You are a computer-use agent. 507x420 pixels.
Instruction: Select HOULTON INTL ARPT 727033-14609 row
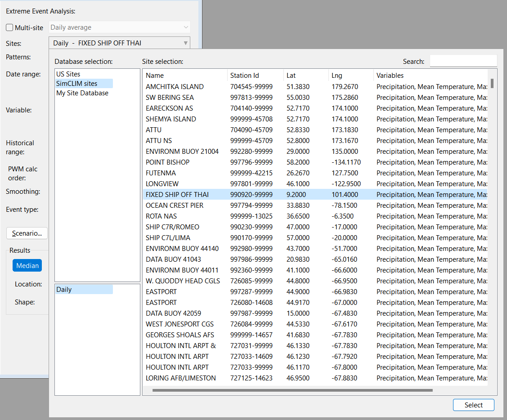point(315,356)
